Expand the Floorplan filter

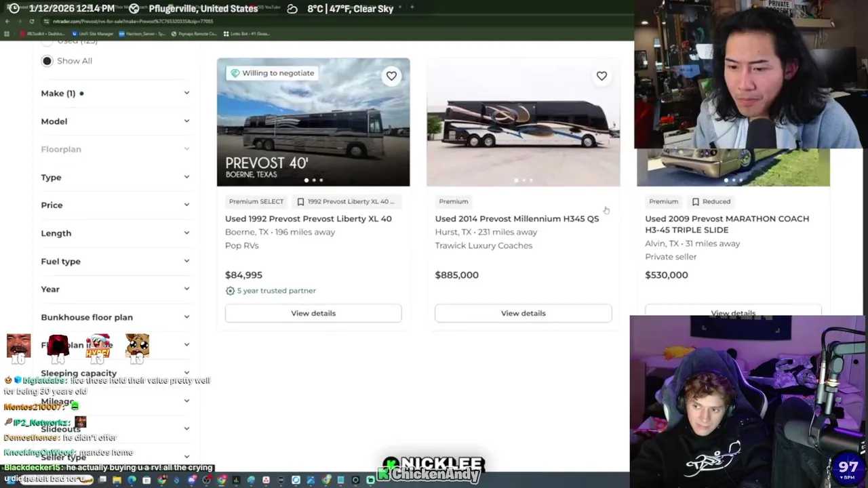click(x=115, y=149)
